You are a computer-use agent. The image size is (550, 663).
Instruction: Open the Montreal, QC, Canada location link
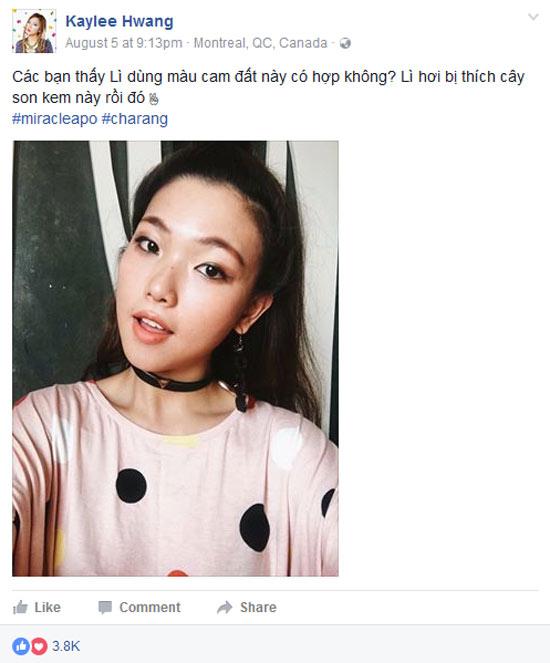pos(260,43)
